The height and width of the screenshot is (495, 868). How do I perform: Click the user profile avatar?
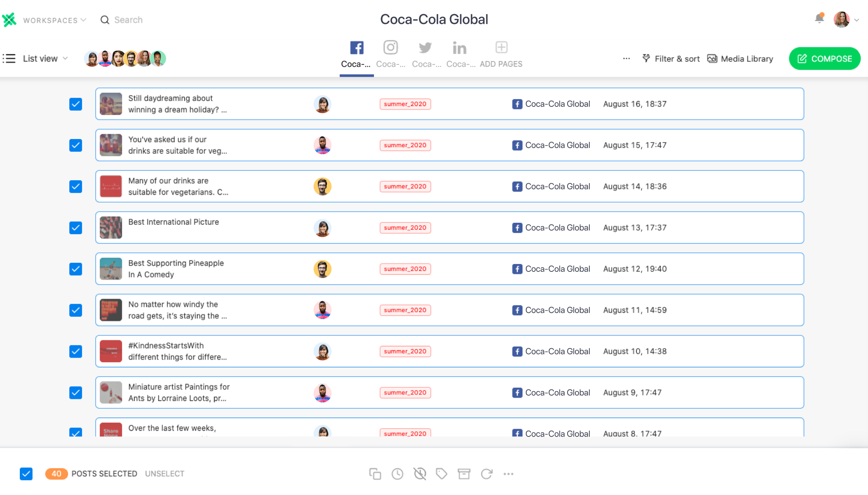point(841,19)
